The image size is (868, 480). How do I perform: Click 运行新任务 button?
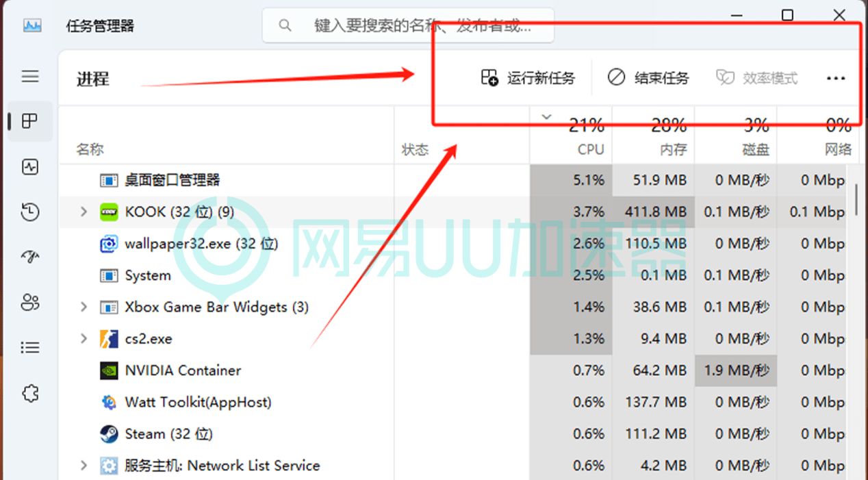528,78
